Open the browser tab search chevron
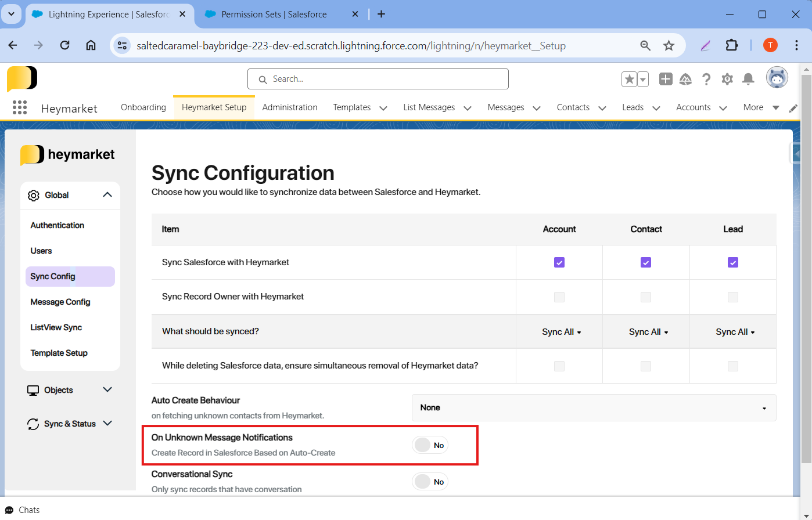Screen dimensions: 812x520 click(x=12, y=14)
